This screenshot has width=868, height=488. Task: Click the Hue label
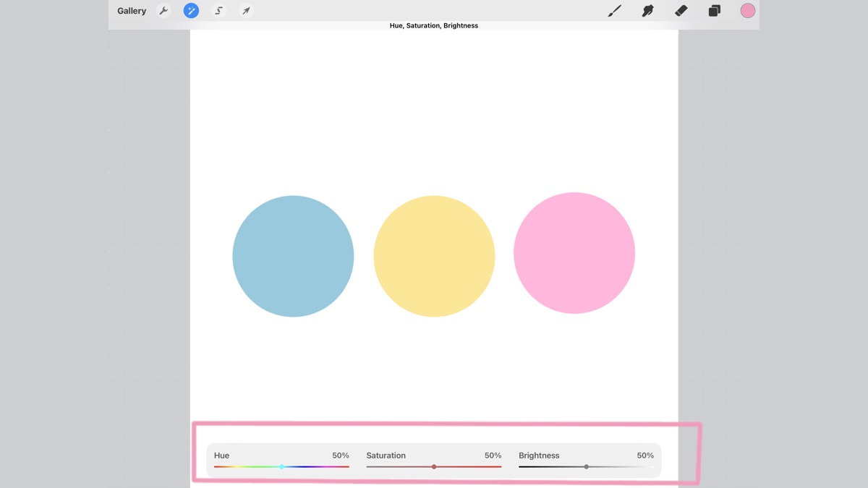pyautogui.click(x=221, y=455)
